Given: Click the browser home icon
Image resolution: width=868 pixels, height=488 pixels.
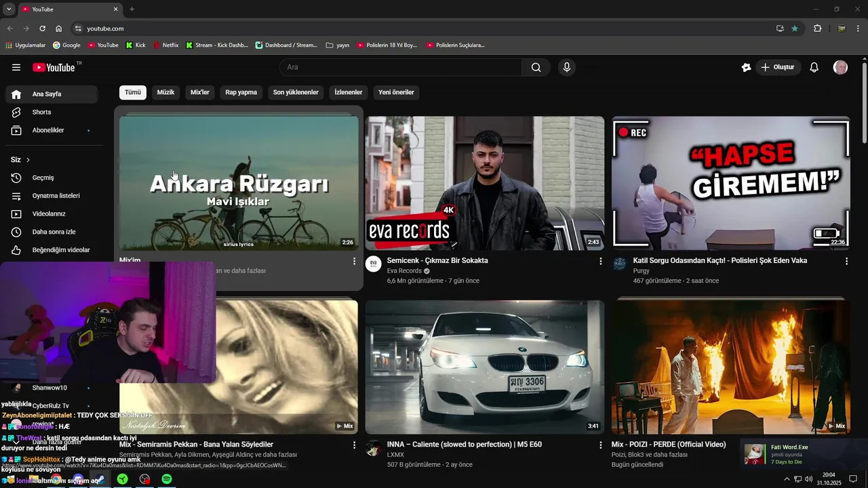Looking at the screenshot, I should pyautogui.click(x=59, y=28).
